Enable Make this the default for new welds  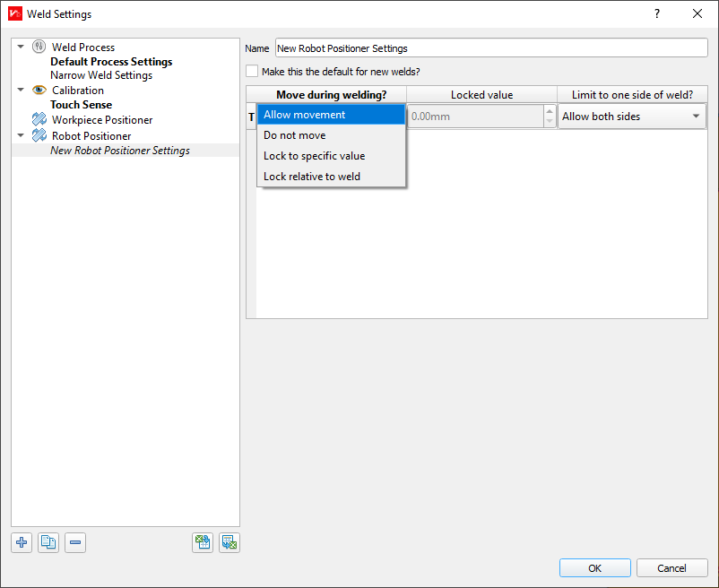pyautogui.click(x=252, y=72)
